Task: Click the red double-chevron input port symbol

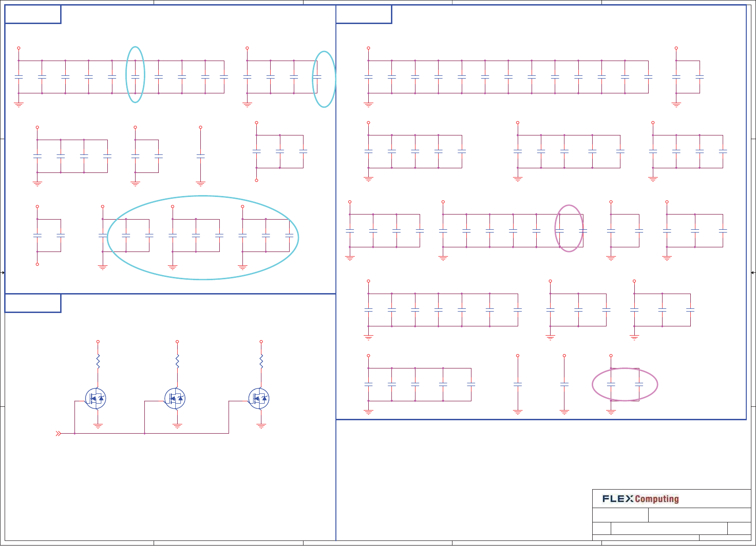Action: (x=58, y=434)
